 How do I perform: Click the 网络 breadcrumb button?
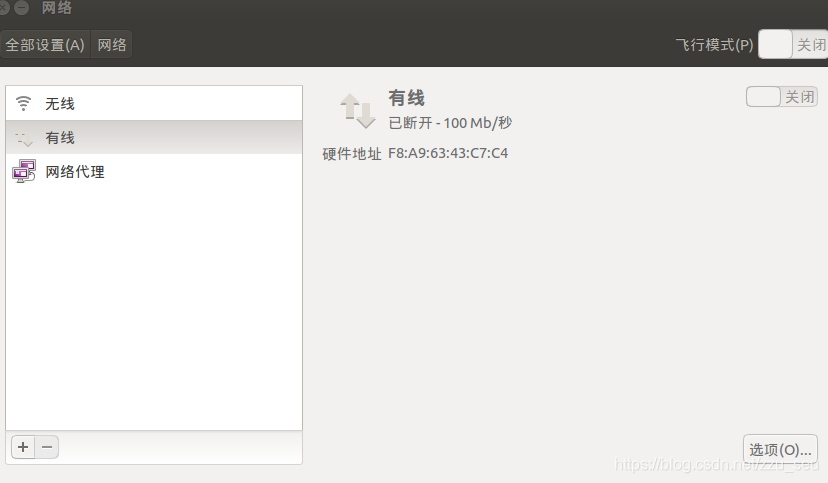[111, 44]
